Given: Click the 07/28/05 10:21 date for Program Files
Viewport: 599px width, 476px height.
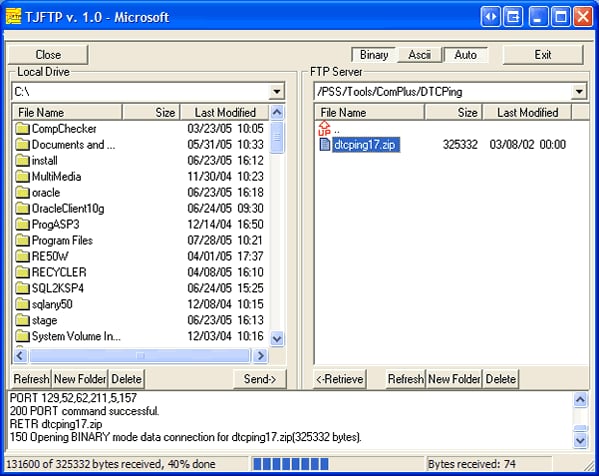Looking at the screenshot, I should coord(225,240).
